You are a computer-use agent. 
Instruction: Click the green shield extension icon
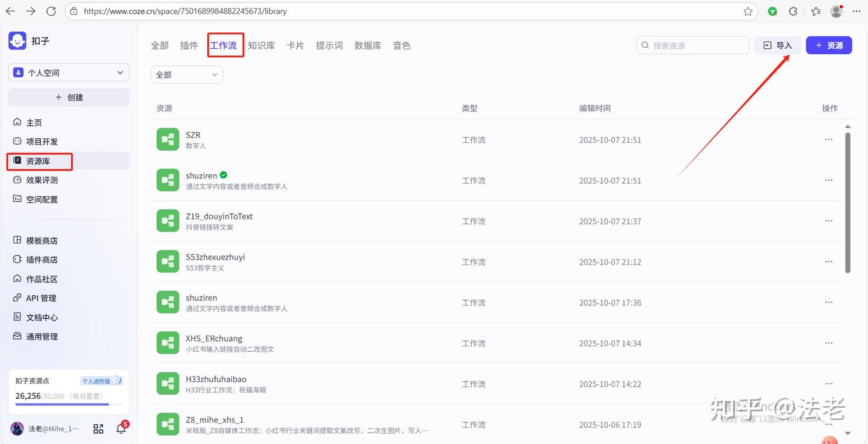(x=772, y=11)
